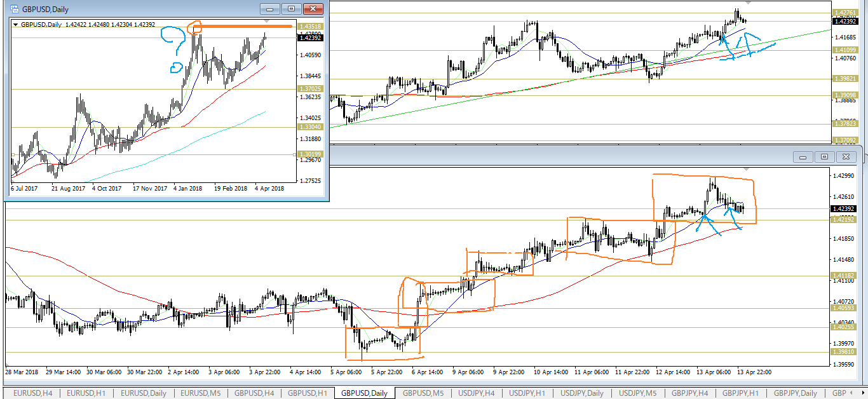Screen dimensions: 868x399
Task: Click 28 Mar 2018 on lower chart time axis
Action: click(22, 372)
